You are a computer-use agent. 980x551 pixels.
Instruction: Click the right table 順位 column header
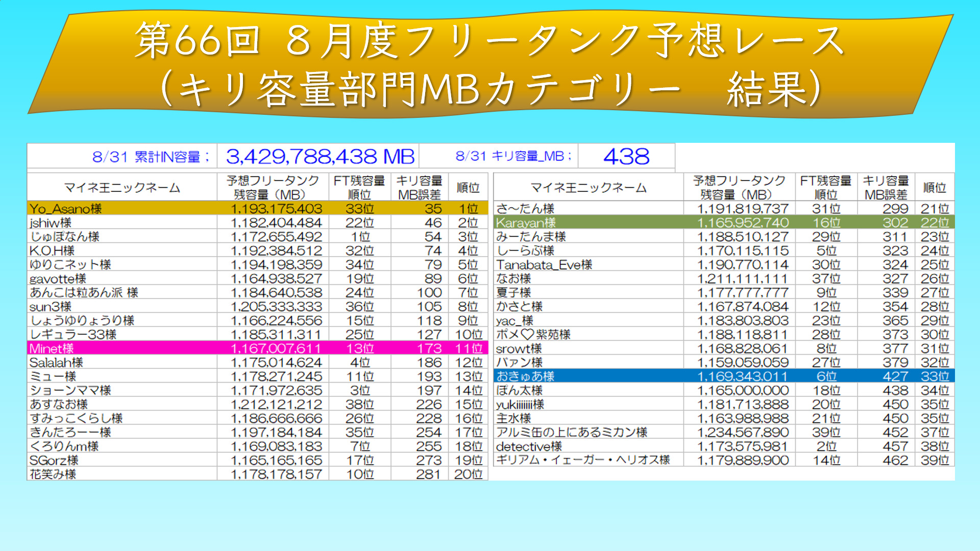934,188
